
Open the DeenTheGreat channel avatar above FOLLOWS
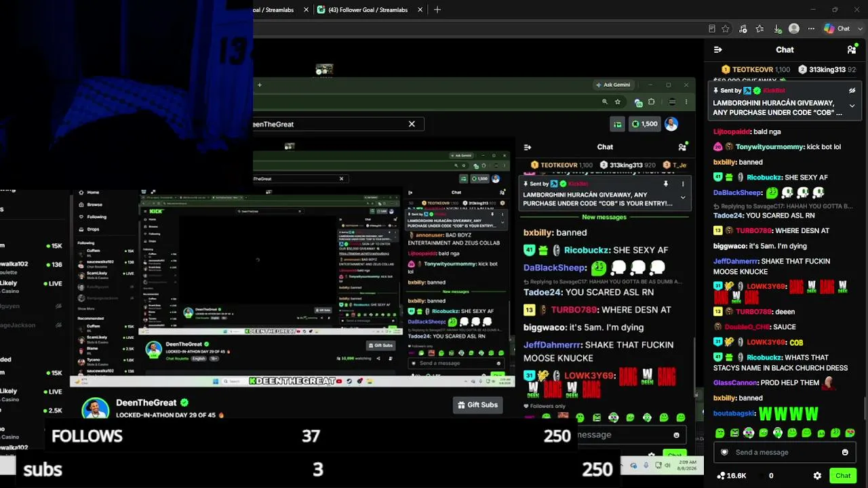[x=96, y=409]
